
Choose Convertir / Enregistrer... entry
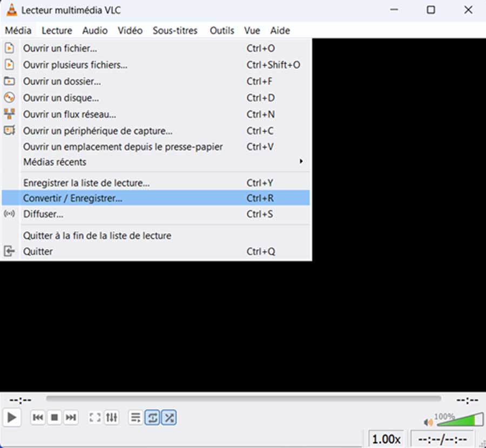click(x=156, y=198)
